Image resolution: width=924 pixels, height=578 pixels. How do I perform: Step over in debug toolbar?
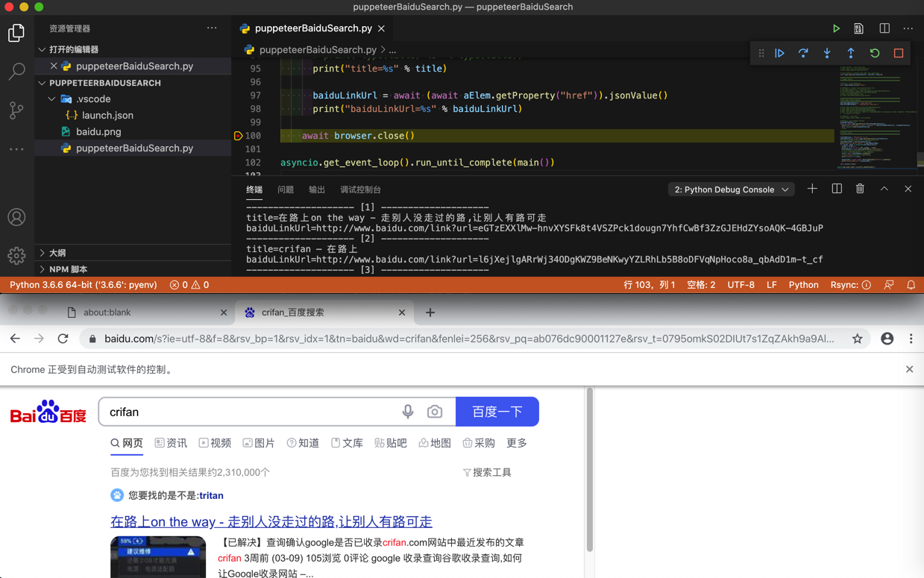[803, 53]
